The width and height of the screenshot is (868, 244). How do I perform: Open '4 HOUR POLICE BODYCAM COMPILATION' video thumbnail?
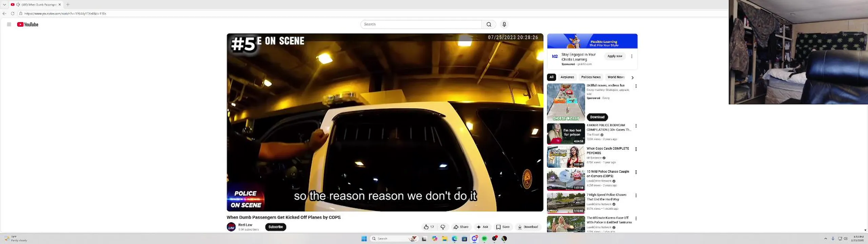pos(566,134)
